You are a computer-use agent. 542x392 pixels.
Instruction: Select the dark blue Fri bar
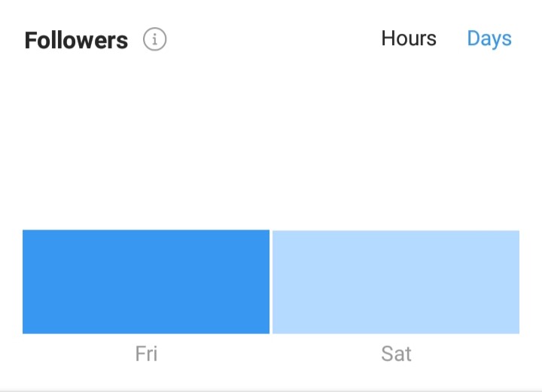[146, 282]
